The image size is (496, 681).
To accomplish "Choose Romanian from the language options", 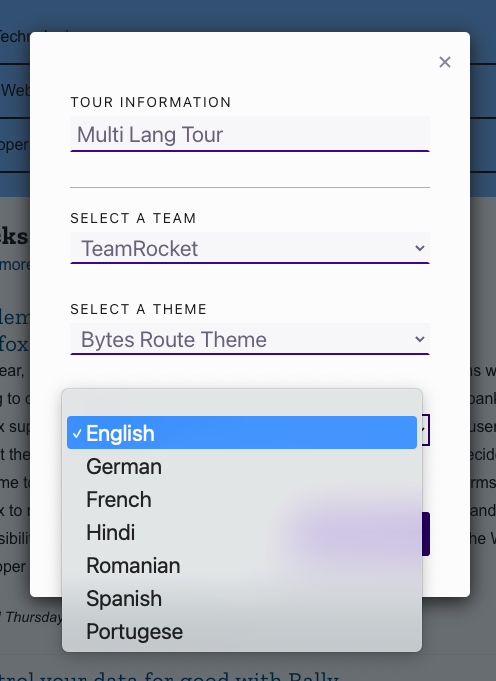I will (242, 565).
